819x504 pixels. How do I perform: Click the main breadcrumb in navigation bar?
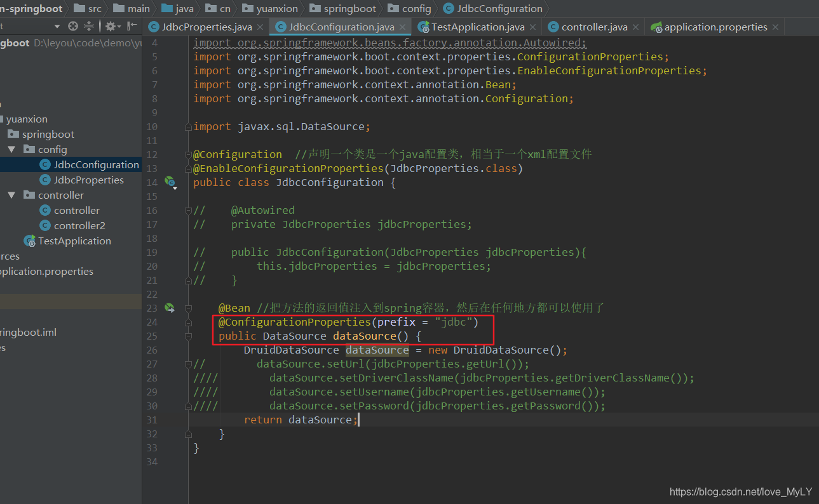132,8
